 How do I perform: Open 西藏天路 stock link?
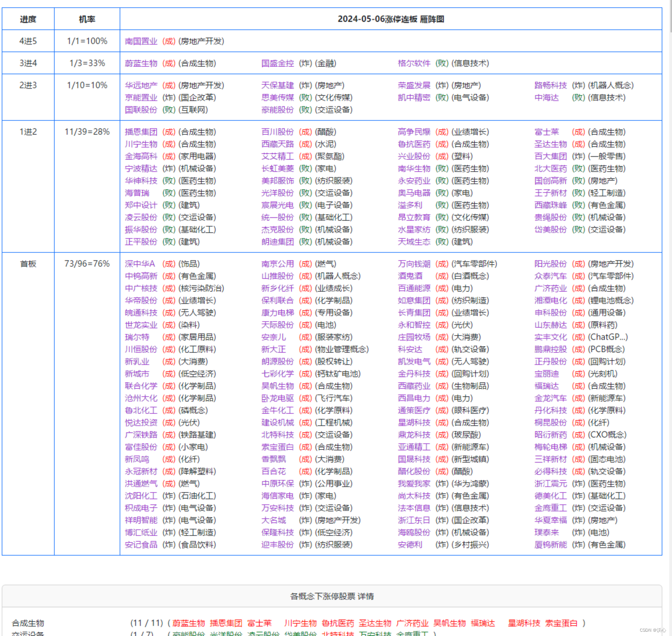click(277, 144)
